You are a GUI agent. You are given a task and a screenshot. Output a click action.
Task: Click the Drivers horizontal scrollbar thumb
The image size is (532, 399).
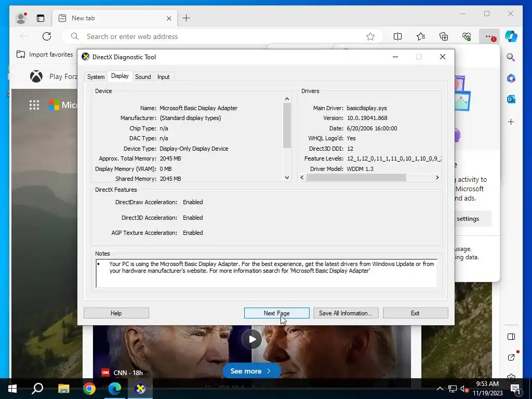pos(356,178)
